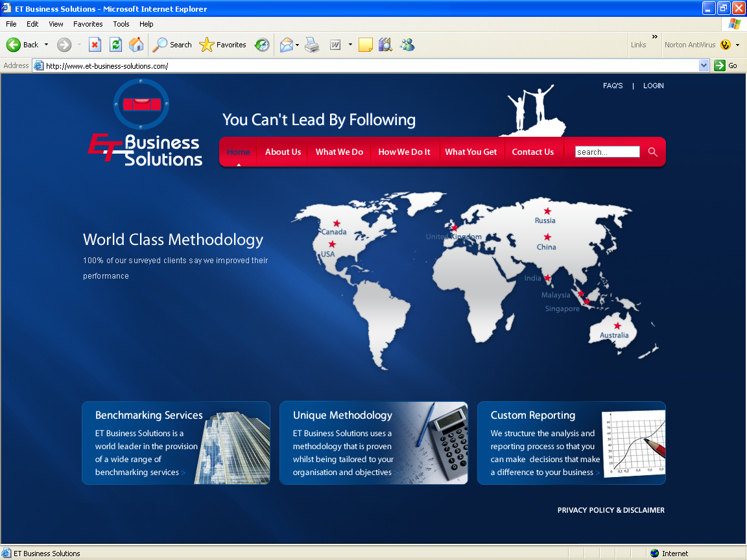Expand the Edit button dropdown arrow

click(350, 45)
